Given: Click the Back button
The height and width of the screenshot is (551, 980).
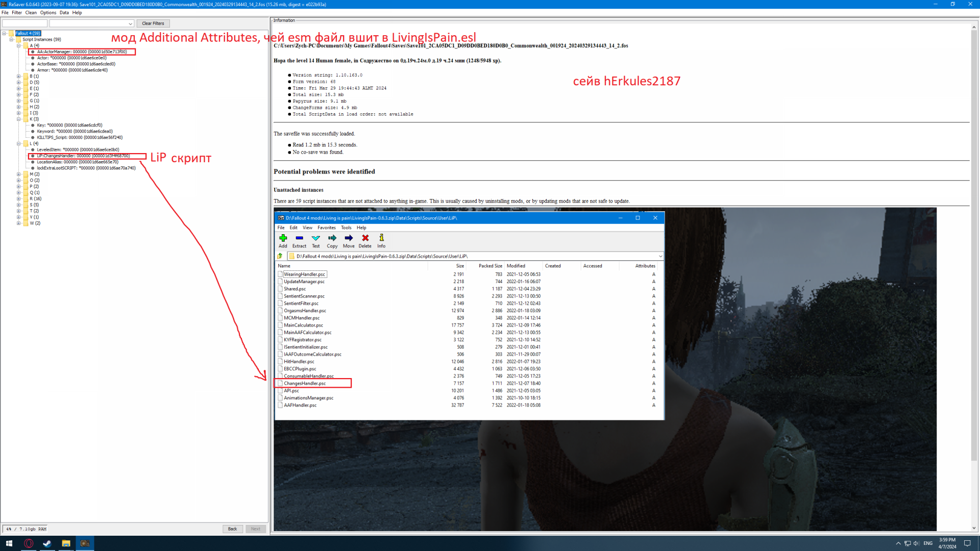Looking at the screenshot, I should tap(232, 529).
